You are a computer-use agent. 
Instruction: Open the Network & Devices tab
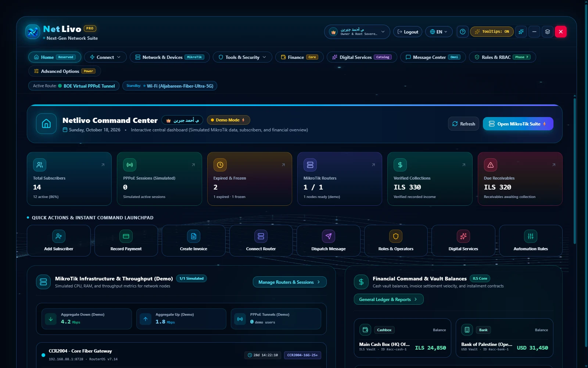170,57
